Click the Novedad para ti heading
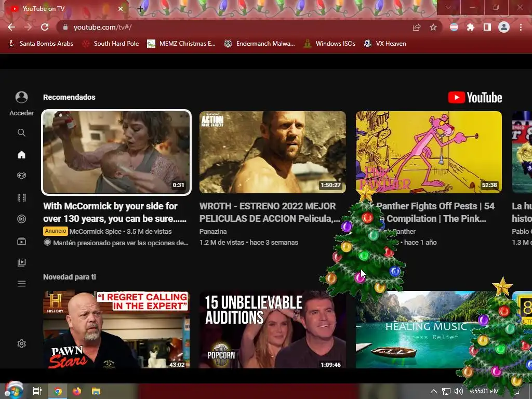This screenshot has height=399, width=532. (70, 277)
